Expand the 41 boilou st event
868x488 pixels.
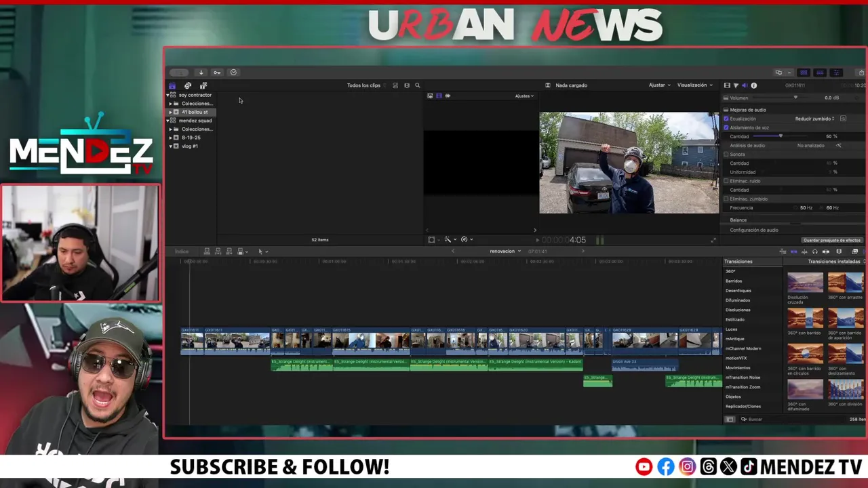[x=171, y=113]
